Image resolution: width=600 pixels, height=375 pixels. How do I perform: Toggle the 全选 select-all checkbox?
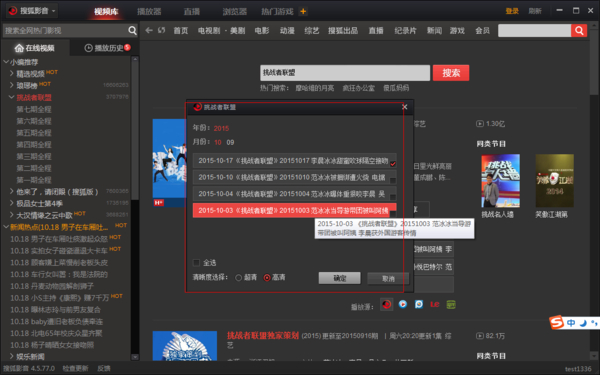tap(196, 262)
